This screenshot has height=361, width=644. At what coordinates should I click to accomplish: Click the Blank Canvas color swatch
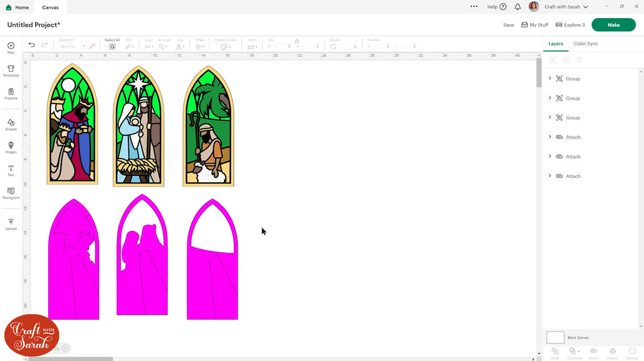click(555, 337)
